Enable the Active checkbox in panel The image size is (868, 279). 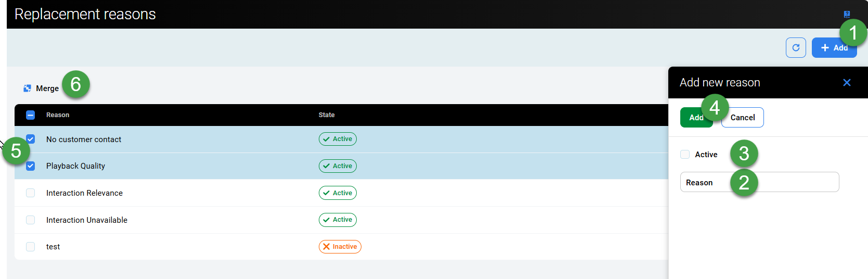pyautogui.click(x=685, y=155)
